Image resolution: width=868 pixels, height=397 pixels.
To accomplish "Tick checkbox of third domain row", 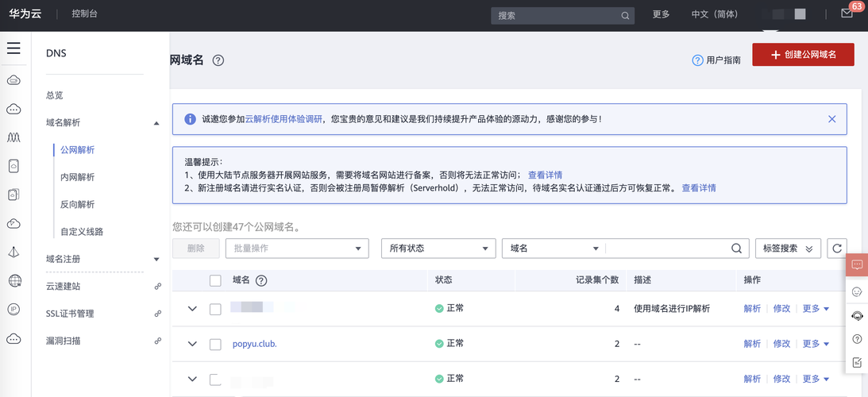I will point(215,380).
